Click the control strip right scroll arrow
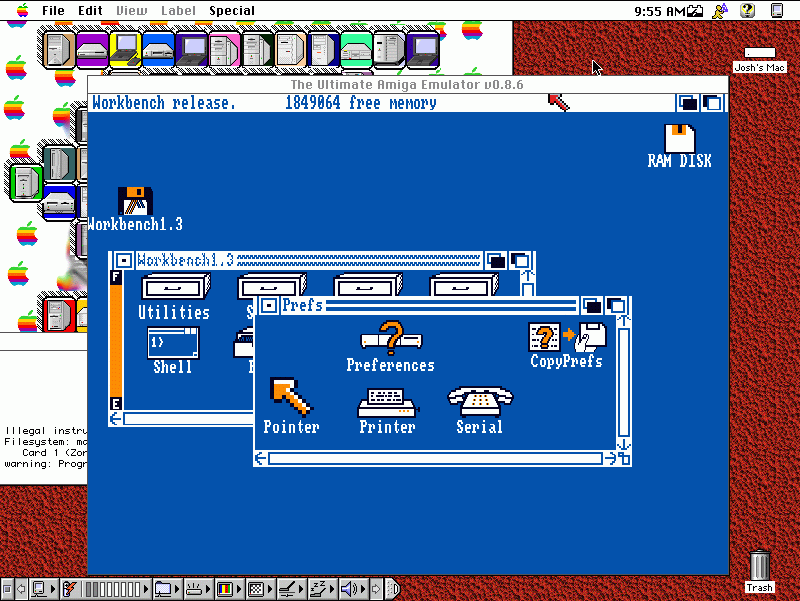 click(376, 589)
